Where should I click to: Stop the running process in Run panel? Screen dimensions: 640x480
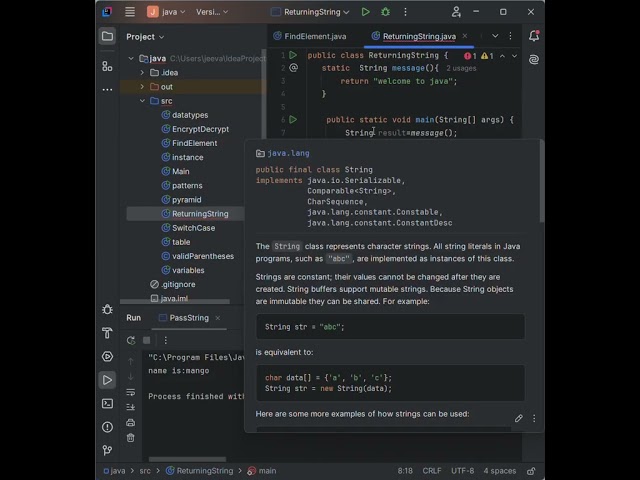(x=147, y=340)
